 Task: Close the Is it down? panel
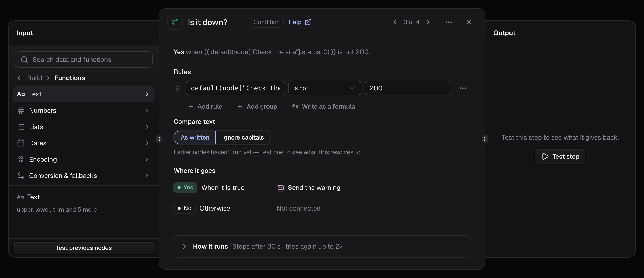coord(469,22)
